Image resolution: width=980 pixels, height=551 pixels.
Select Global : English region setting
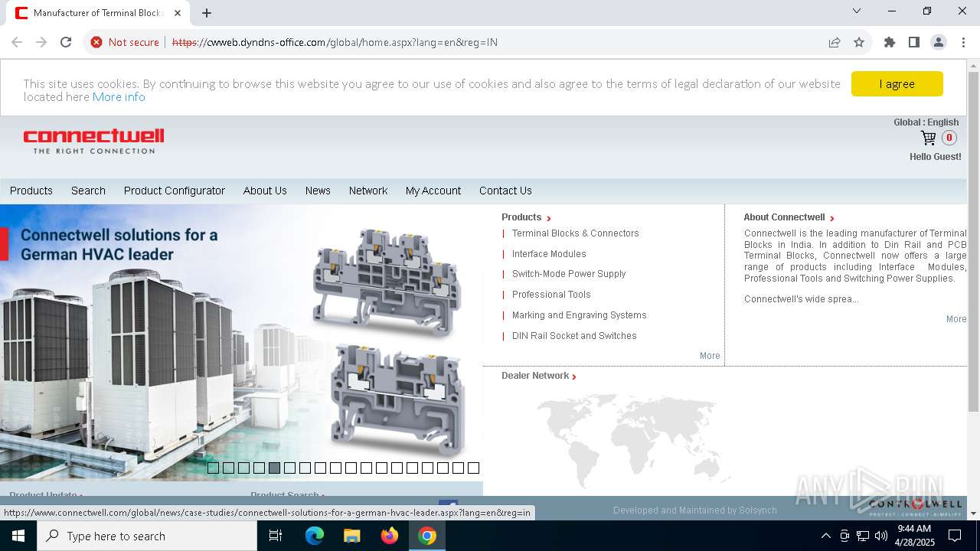pos(926,122)
